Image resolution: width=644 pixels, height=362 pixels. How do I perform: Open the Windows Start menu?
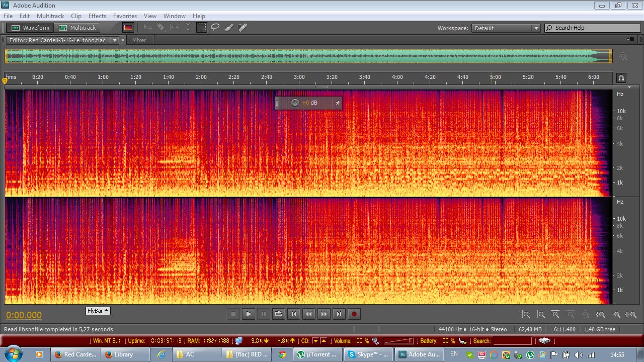coord(12,354)
